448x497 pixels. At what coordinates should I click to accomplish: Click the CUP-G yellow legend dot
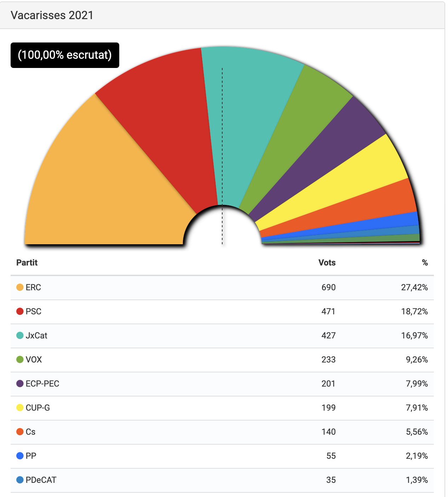tap(20, 408)
